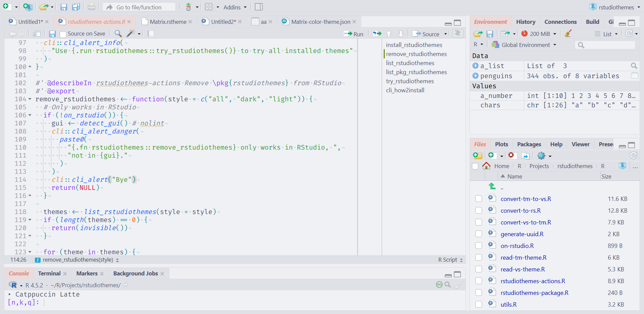Check the box next to utils.R

[479, 305]
